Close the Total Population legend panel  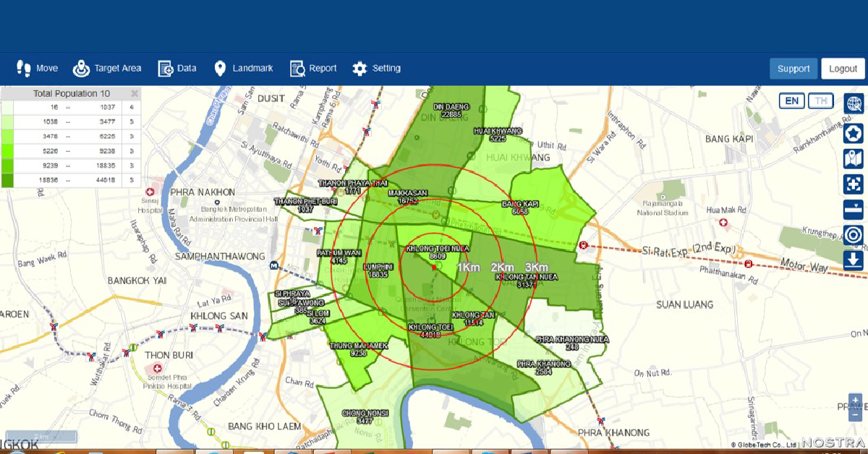[x=135, y=93]
